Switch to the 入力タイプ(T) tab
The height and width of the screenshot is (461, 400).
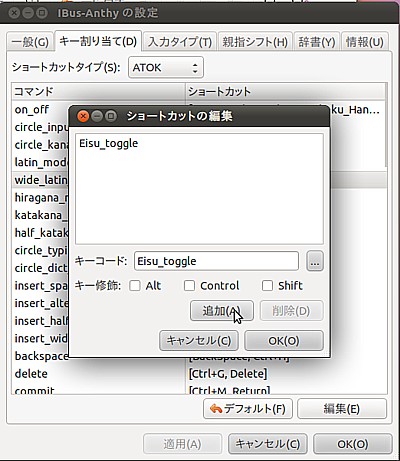(x=180, y=42)
